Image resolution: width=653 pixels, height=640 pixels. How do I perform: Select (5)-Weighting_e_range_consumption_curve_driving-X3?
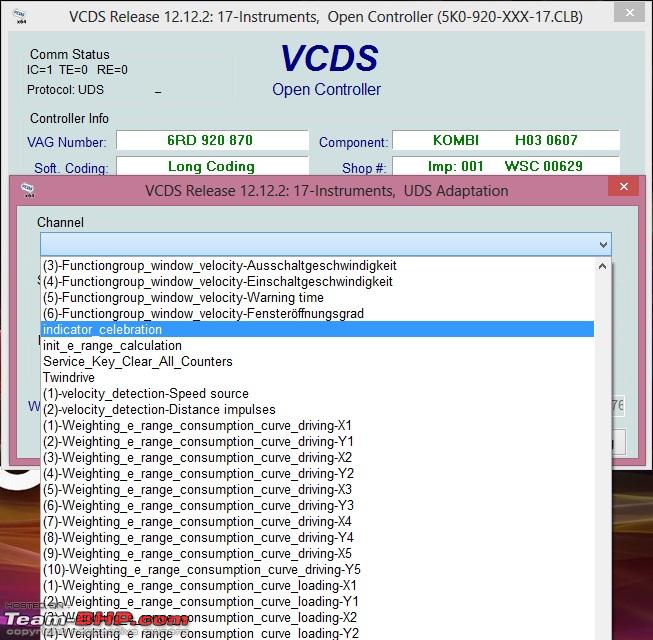click(x=317, y=490)
